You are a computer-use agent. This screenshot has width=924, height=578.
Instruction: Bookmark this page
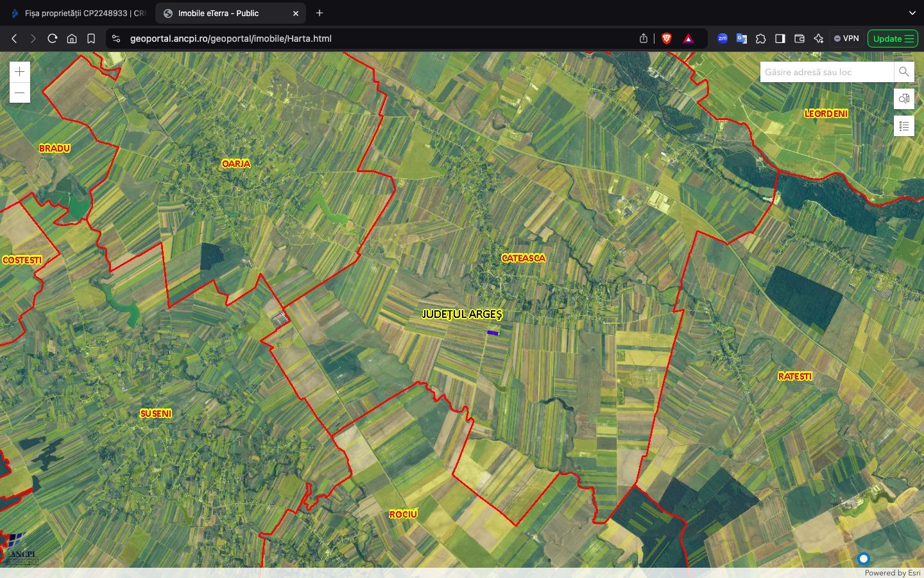click(x=91, y=39)
